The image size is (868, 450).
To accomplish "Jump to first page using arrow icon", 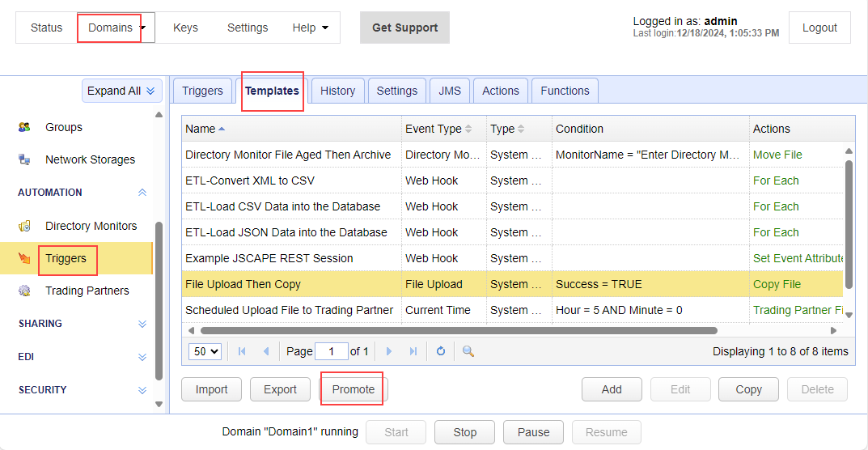I will 242,351.
